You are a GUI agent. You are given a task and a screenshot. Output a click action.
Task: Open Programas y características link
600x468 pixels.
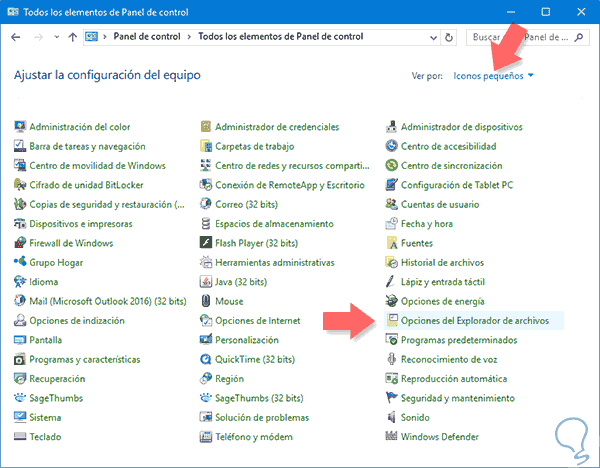pos(85,359)
